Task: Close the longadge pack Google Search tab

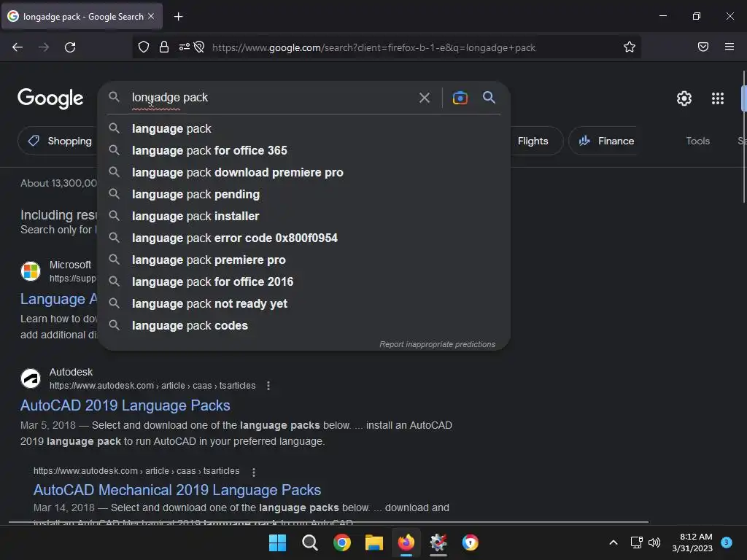Action: tap(151, 16)
